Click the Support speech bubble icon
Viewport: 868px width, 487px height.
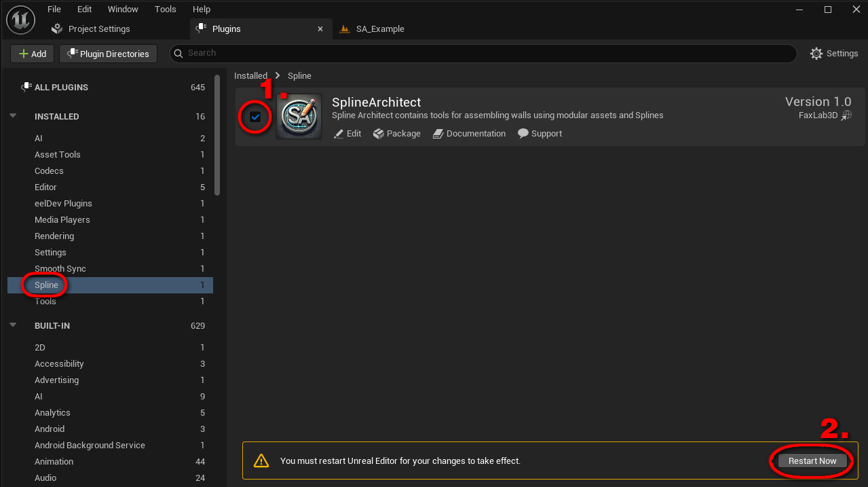(523, 134)
